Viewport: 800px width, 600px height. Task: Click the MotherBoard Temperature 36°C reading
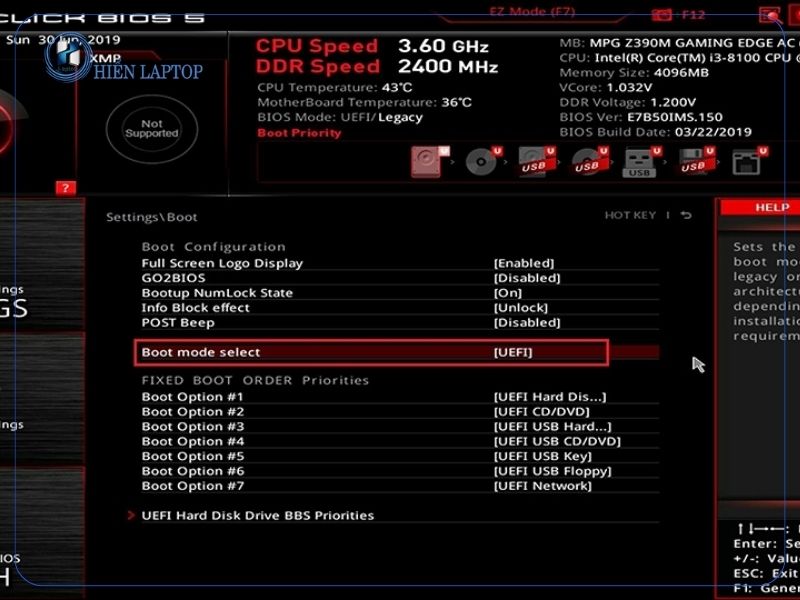pos(364,103)
